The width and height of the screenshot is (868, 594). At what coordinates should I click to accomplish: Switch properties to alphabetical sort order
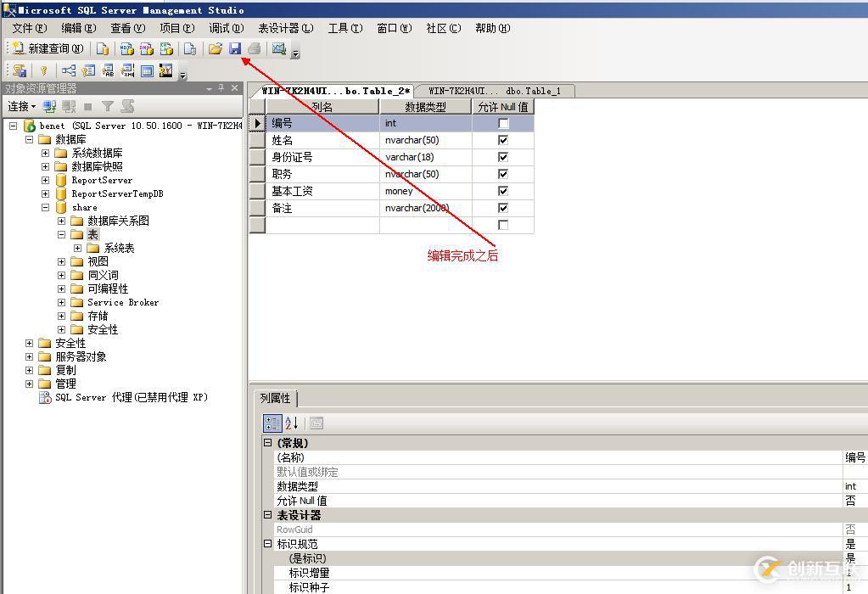coord(292,423)
